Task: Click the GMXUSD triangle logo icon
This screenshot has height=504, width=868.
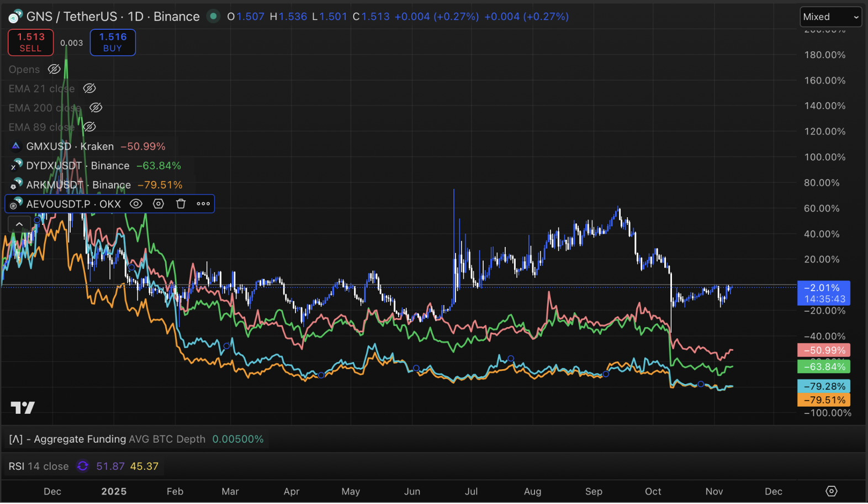Action: coord(15,146)
